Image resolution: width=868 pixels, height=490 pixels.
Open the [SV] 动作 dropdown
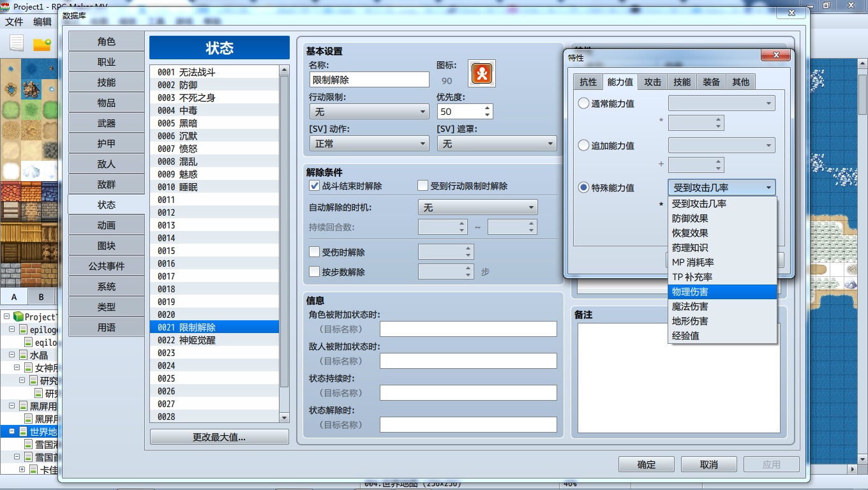click(369, 144)
